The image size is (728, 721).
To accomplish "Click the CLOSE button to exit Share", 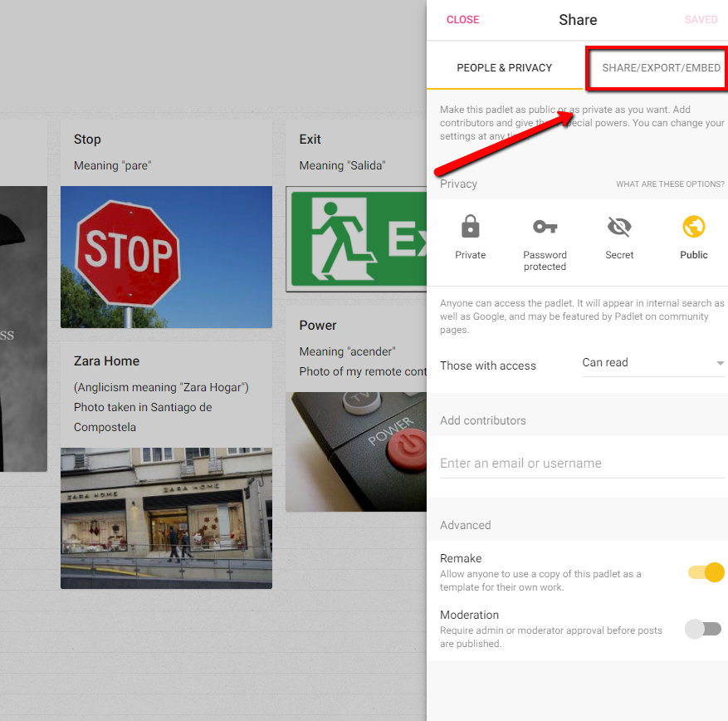I will pos(462,19).
